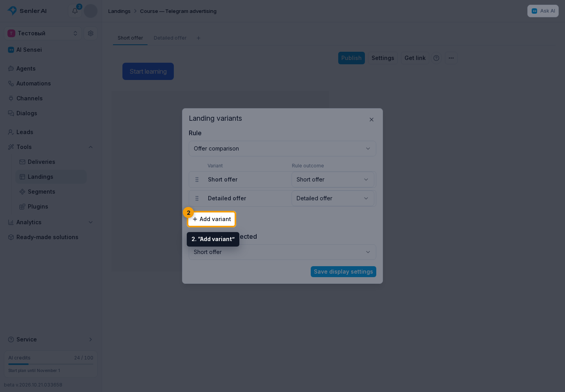Close the Landing variants dialog
Viewport: 565px width, 392px height.
coord(372,120)
